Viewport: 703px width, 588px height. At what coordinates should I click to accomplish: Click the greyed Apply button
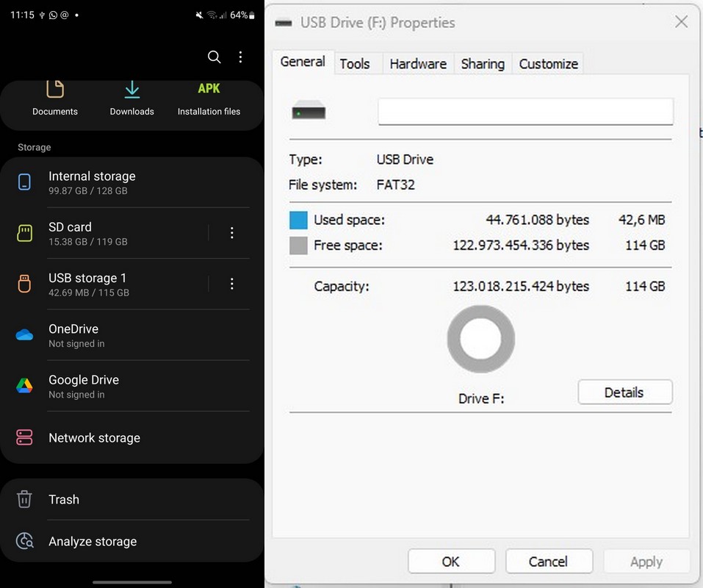pyautogui.click(x=646, y=562)
